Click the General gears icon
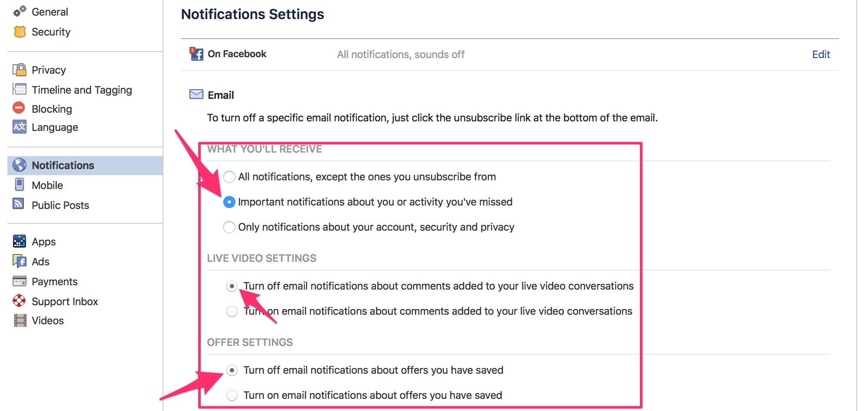This screenshot has width=868, height=411. click(x=20, y=11)
